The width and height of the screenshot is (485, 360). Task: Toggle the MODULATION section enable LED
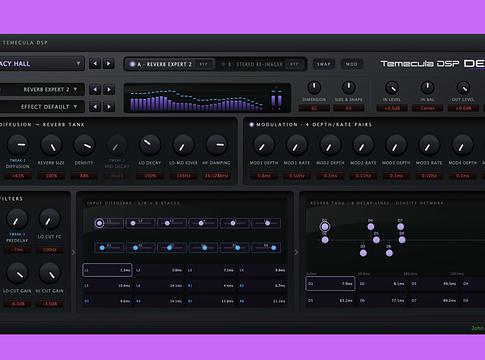(252, 125)
